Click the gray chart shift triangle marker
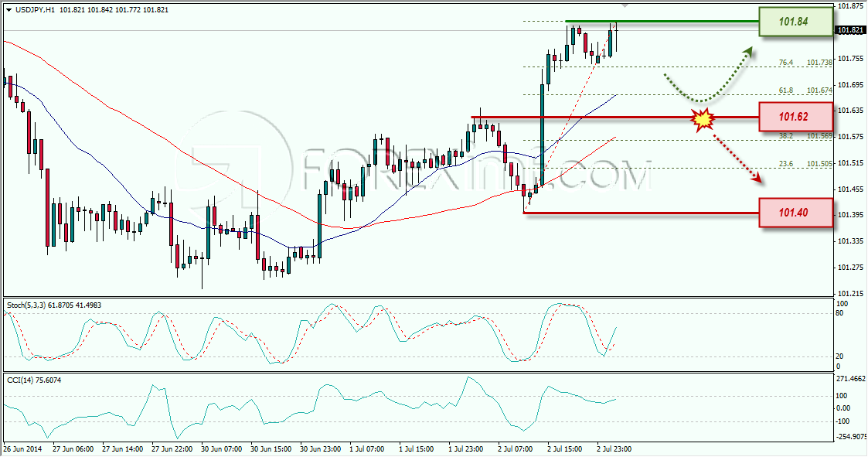Image resolution: width=868 pixels, height=457 pixels. (625, 5)
